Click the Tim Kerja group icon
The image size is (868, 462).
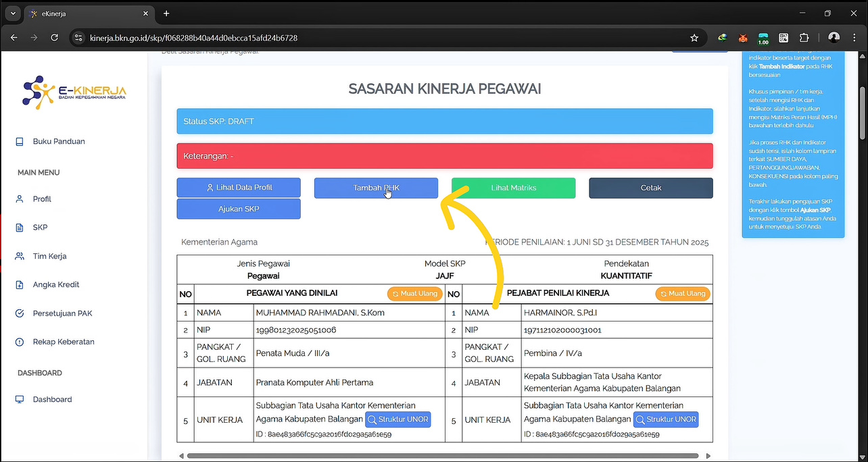click(20, 256)
